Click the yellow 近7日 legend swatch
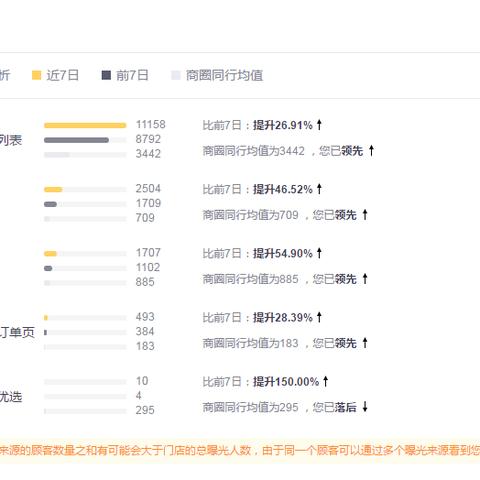 pos(36,75)
